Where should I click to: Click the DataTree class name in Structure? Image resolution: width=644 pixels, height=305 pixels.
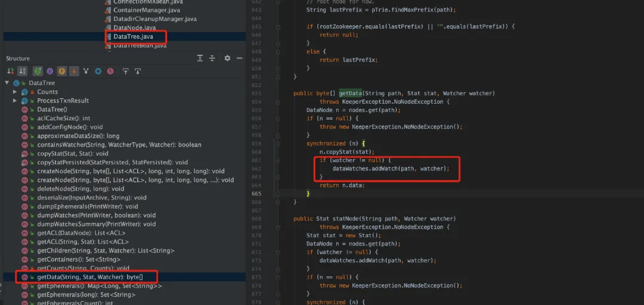pyautogui.click(x=42, y=83)
